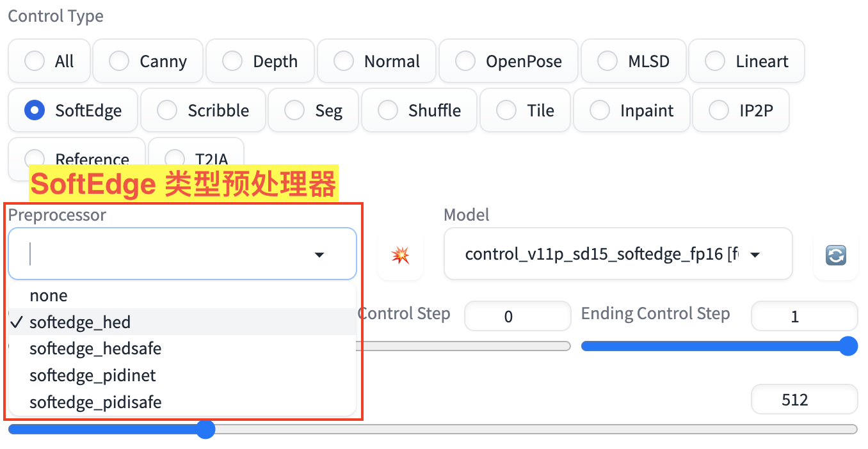Viewport: 868px width, 449px height.
Task: Click the explosion preview preprocessor icon
Action: point(401,255)
